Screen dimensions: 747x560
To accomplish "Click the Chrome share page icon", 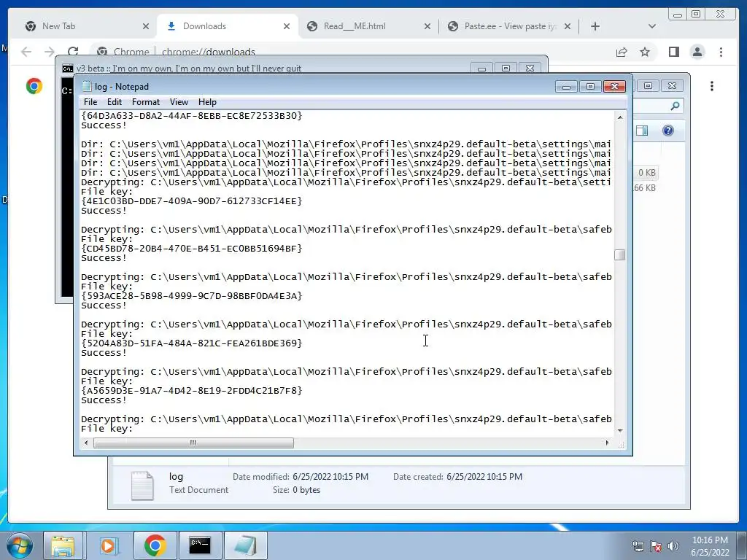I will [x=622, y=52].
